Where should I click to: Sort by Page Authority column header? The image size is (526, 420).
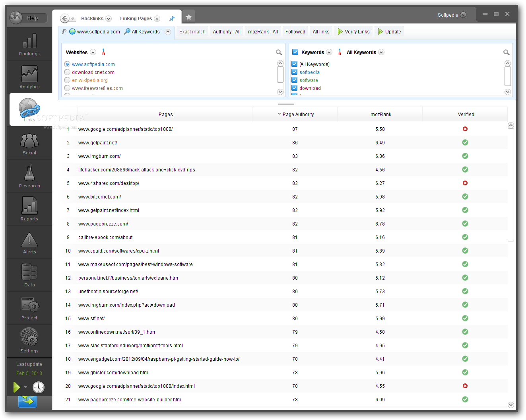(295, 115)
